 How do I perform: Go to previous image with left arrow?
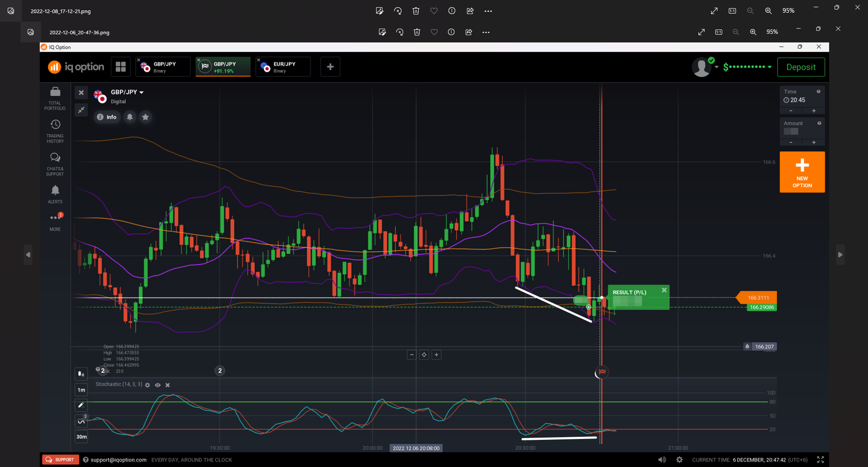click(28, 255)
